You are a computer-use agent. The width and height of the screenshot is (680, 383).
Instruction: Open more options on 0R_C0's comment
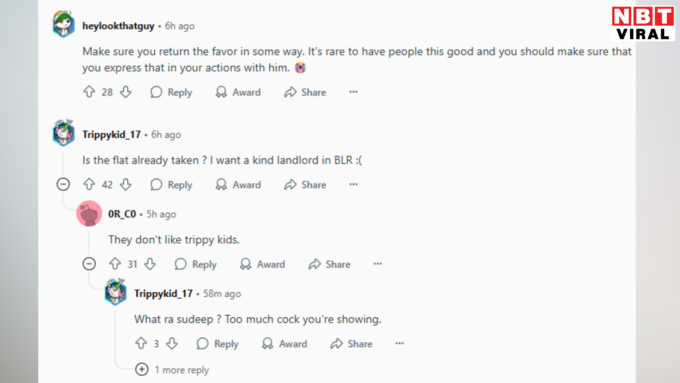[x=378, y=264]
